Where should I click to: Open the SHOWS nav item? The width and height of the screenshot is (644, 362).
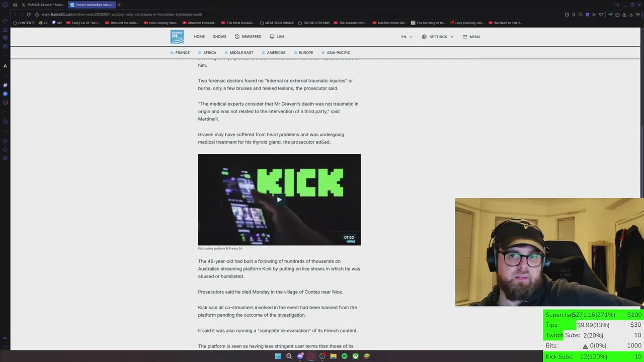(x=219, y=37)
